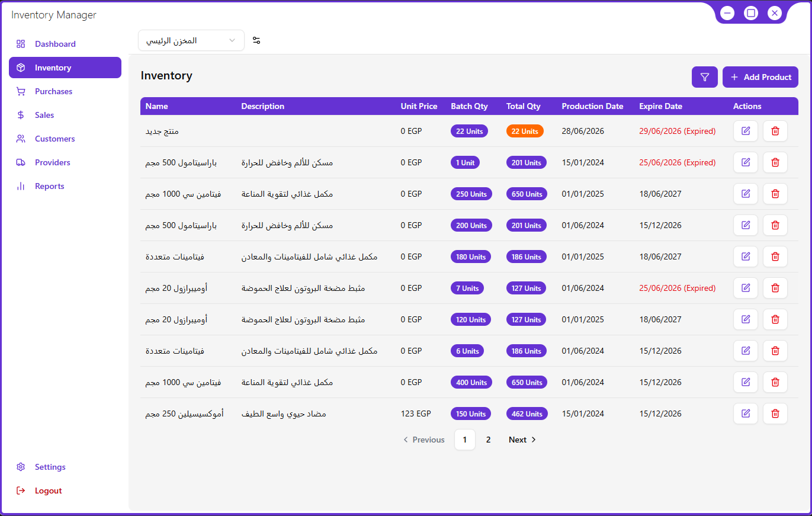This screenshot has width=812, height=516.
Task: Delete the batch with 180 Units quantity
Action: point(775,257)
